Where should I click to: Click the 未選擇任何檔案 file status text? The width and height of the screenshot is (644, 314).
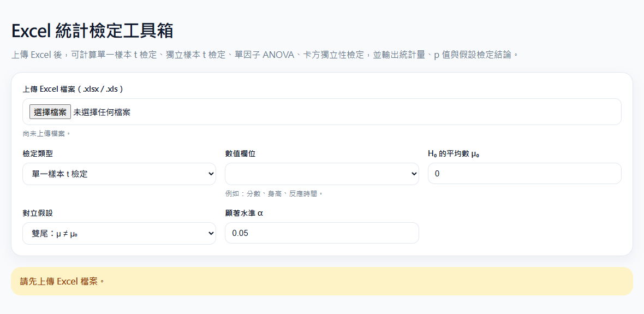pos(102,112)
